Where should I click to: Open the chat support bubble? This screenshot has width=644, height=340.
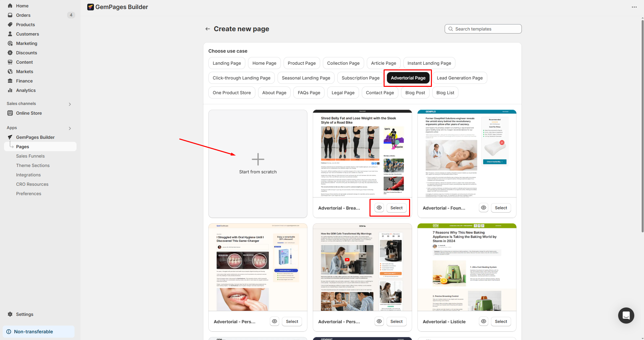tap(626, 316)
